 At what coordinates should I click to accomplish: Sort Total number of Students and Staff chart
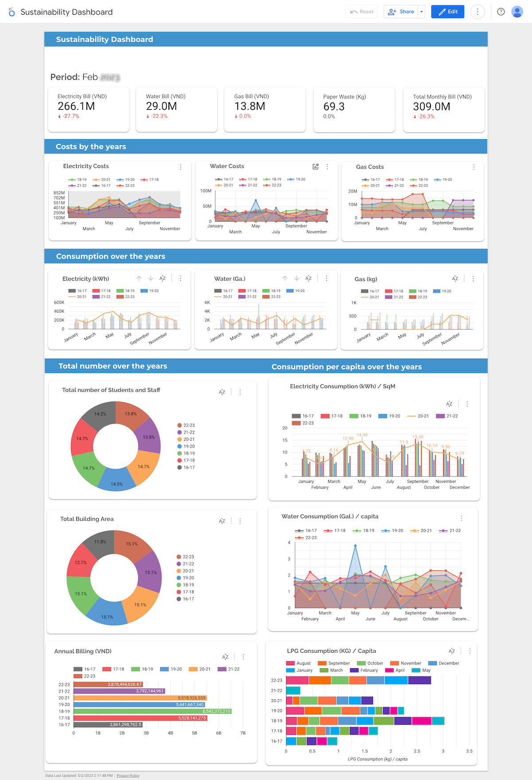(222, 392)
